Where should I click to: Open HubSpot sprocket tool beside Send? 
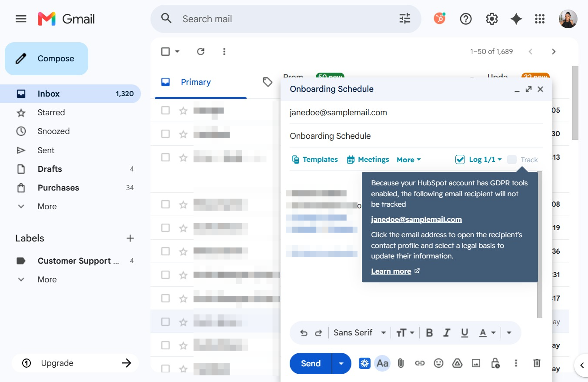(x=364, y=363)
